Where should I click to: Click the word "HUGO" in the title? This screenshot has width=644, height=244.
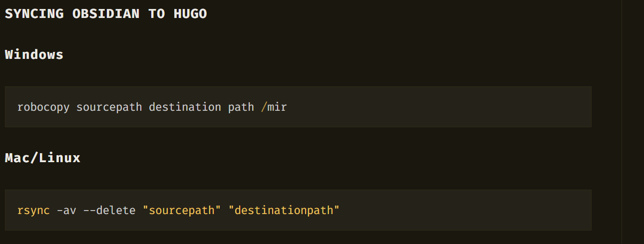(x=190, y=14)
